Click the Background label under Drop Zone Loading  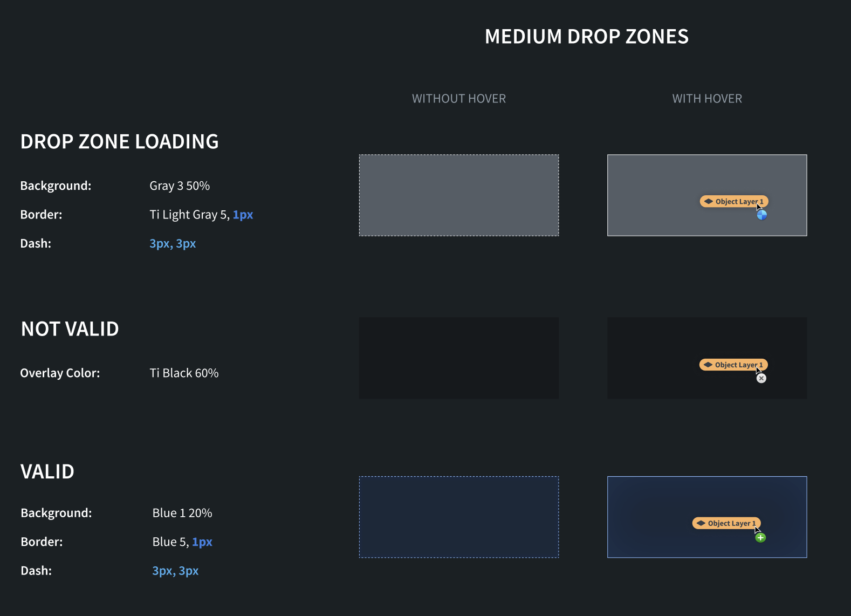[56, 186]
